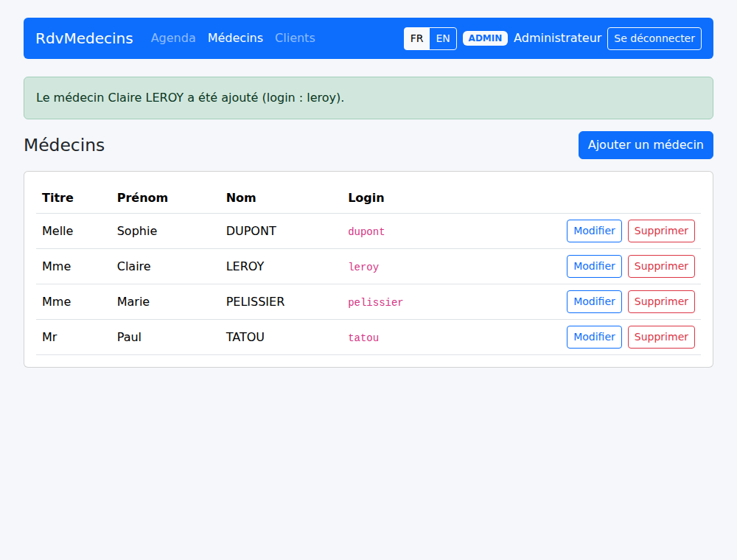737x560 pixels.
Task: Remove Claire LEROY with Supprimer
Action: 661,267
